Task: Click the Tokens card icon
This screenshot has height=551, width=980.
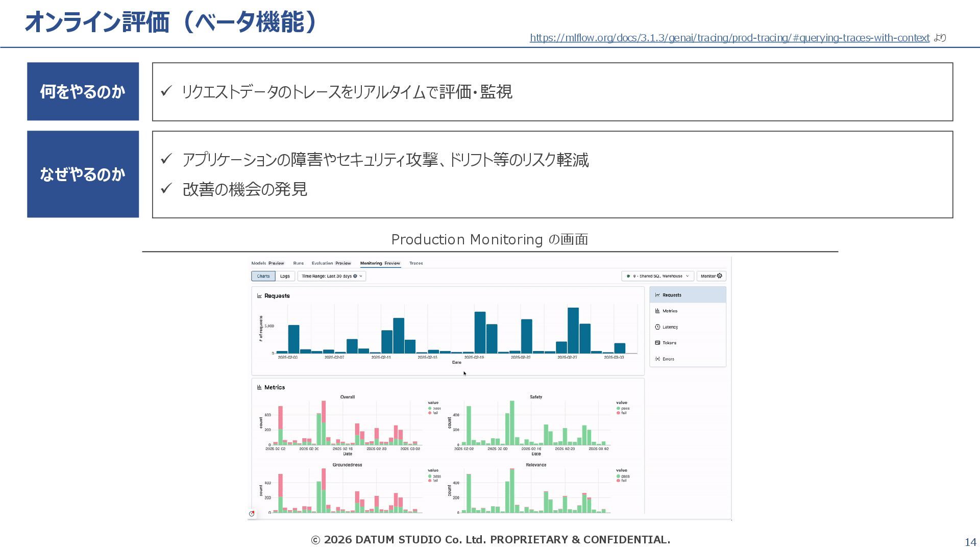Action: (657, 343)
